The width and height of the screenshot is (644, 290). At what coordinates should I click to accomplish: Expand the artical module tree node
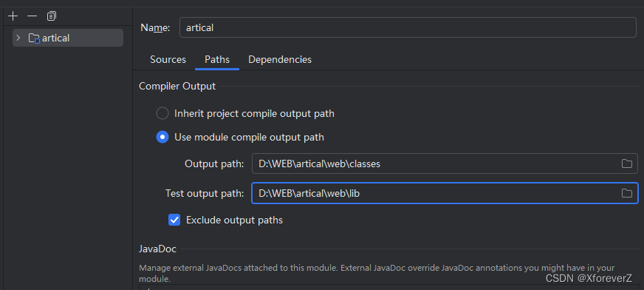click(x=18, y=38)
